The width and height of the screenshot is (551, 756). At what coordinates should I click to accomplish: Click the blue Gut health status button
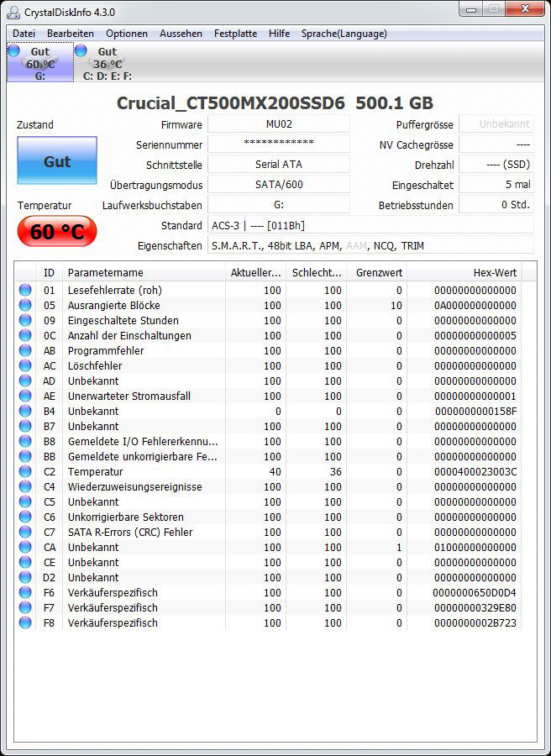[x=57, y=161]
